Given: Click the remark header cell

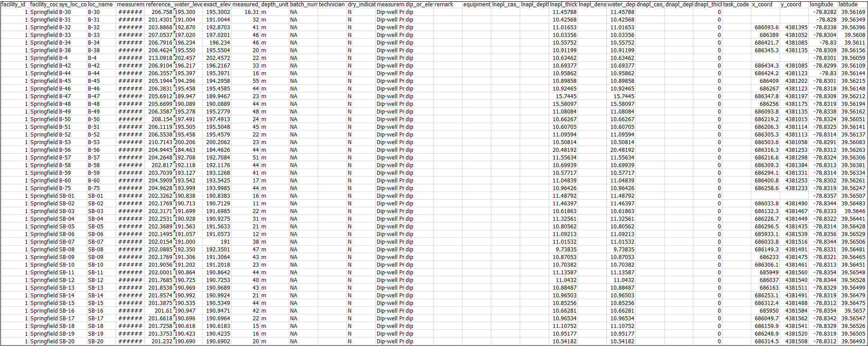Looking at the screenshot, I should coord(448,5).
